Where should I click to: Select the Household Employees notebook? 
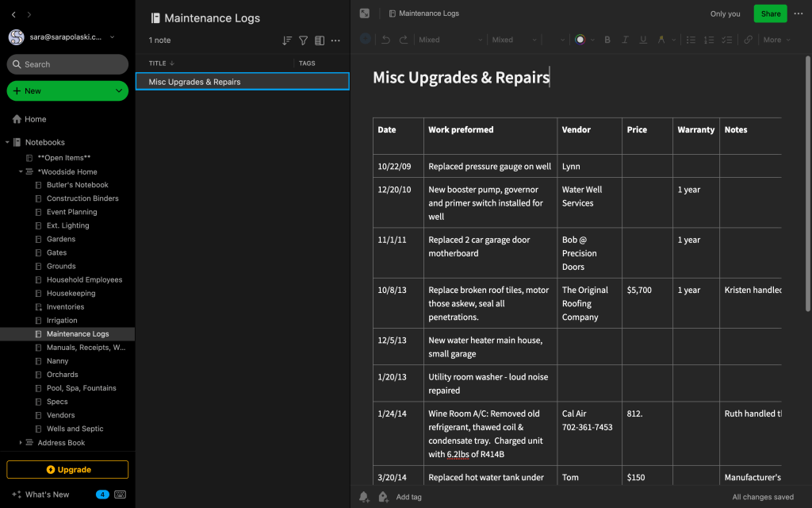(84, 280)
